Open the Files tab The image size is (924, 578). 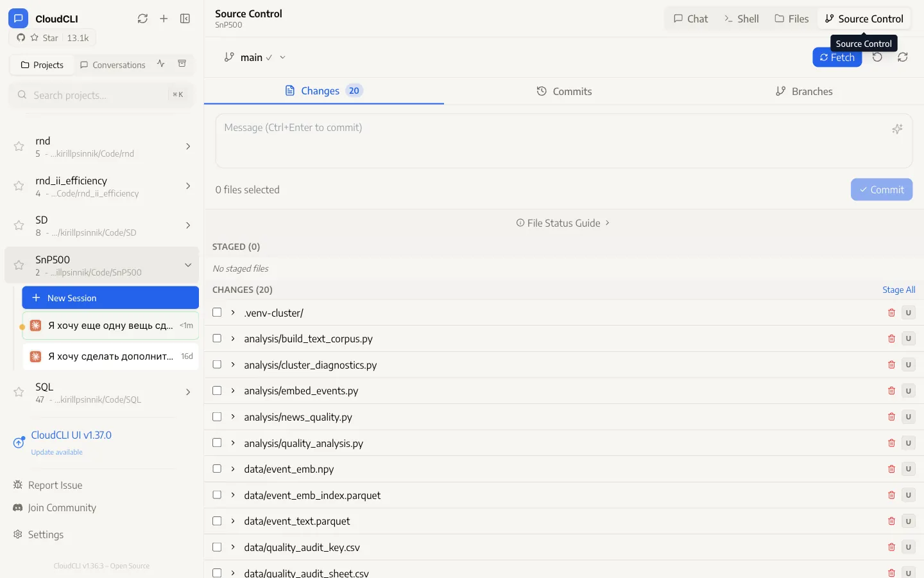[792, 19]
